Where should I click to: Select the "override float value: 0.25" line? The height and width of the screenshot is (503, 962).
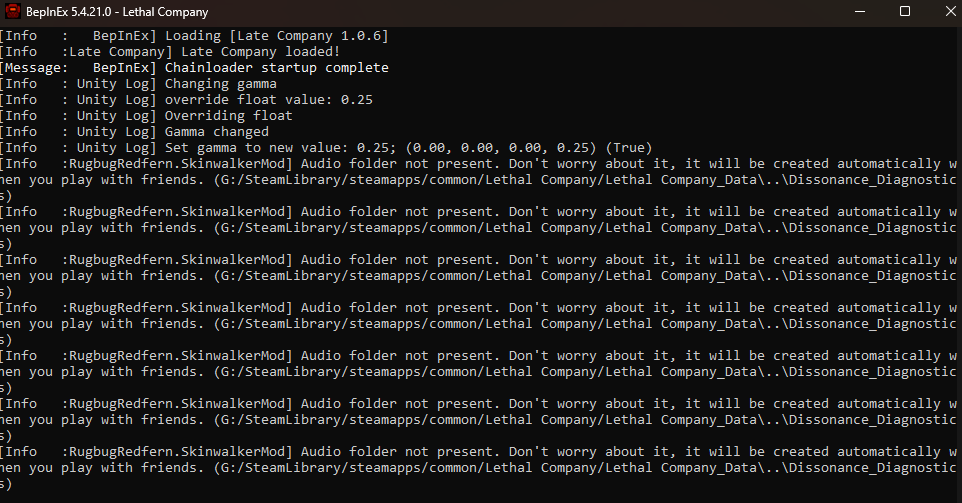pyautogui.click(x=268, y=100)
